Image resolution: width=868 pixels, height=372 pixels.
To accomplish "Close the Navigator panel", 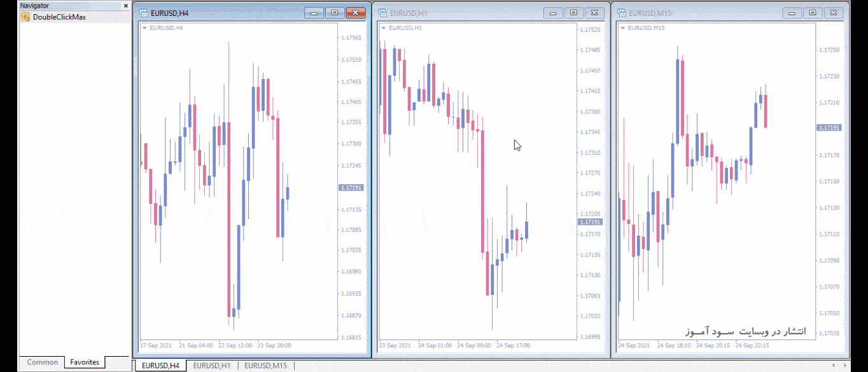I will pos(126,6).
